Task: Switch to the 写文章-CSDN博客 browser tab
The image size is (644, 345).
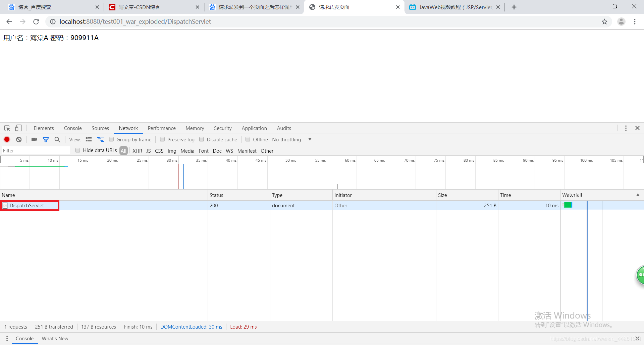Action: coord(154,7)
